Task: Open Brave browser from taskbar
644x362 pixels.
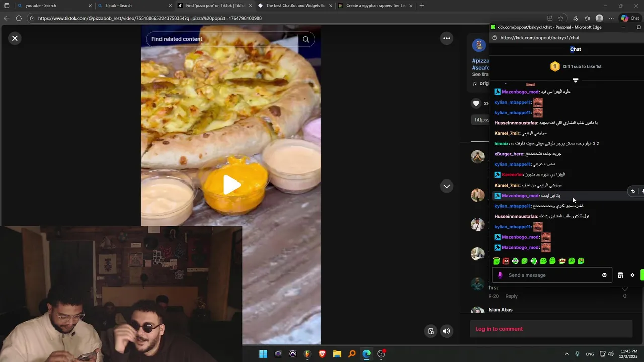Action: pyautogui.click(x=322, y=354)
